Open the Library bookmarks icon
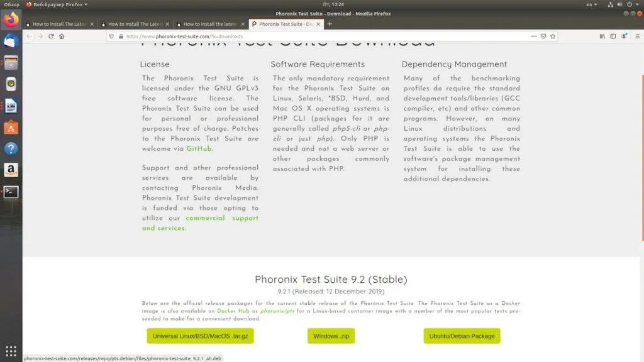Viewport: 644px width, 362px height. coord(602,36)
